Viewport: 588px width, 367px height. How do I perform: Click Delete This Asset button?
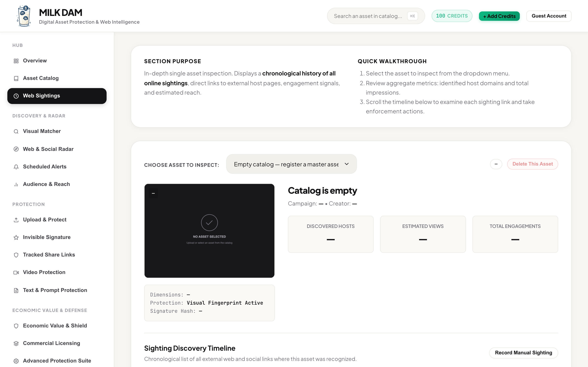(x=532, y=164)
